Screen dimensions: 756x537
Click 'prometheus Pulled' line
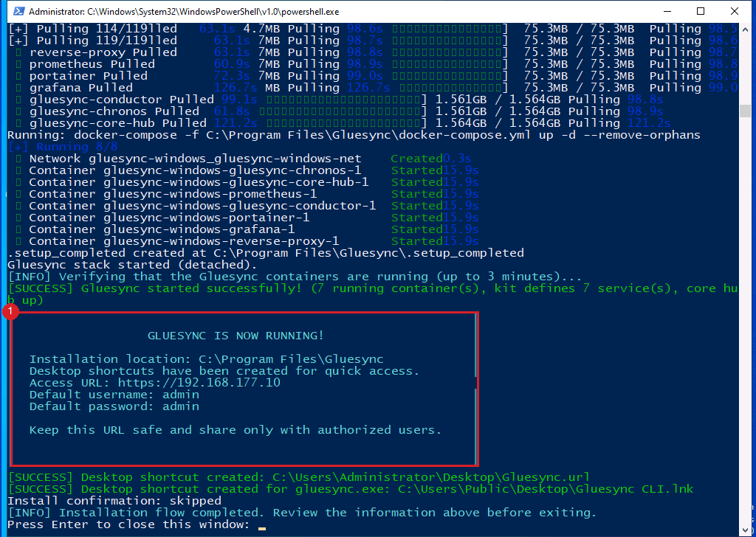tap(377, 64)
